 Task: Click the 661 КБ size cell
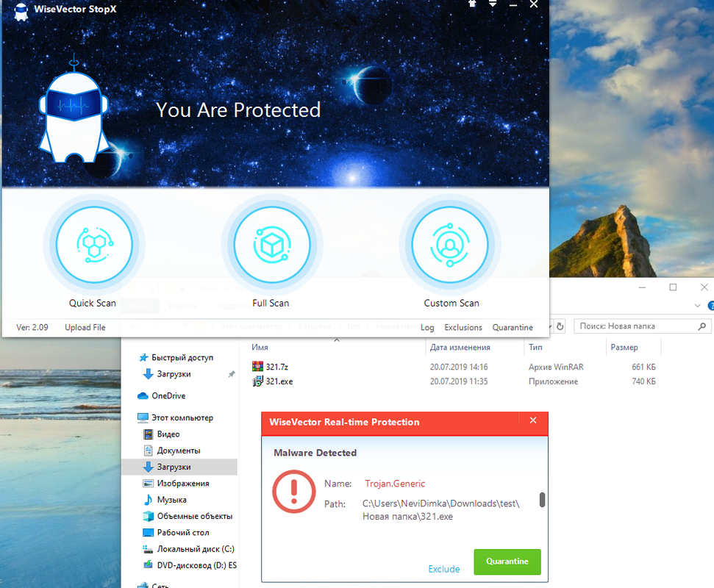coord(643,367)
